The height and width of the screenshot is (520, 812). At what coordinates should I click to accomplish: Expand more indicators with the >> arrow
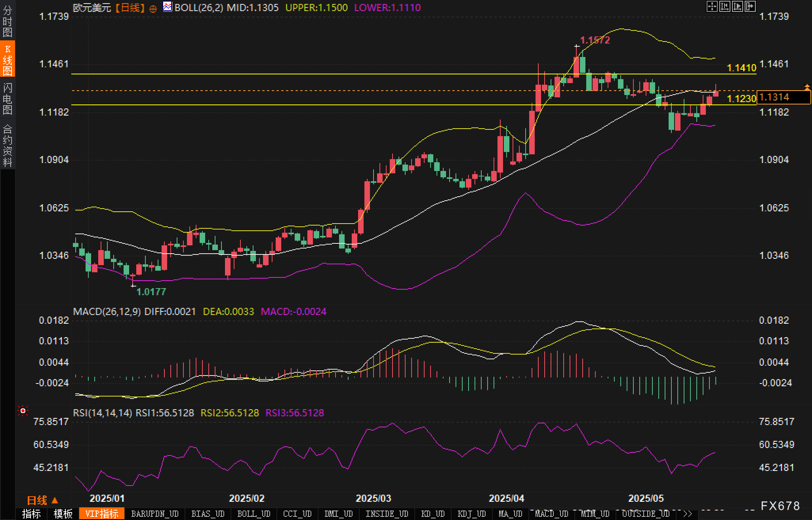[688, 514]
